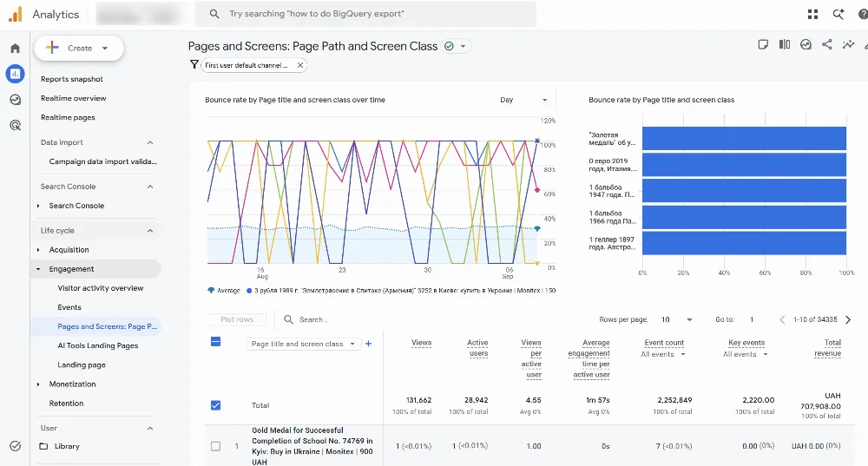
Task: Open the Admin icon at bottom left
Action: point(15,446)
